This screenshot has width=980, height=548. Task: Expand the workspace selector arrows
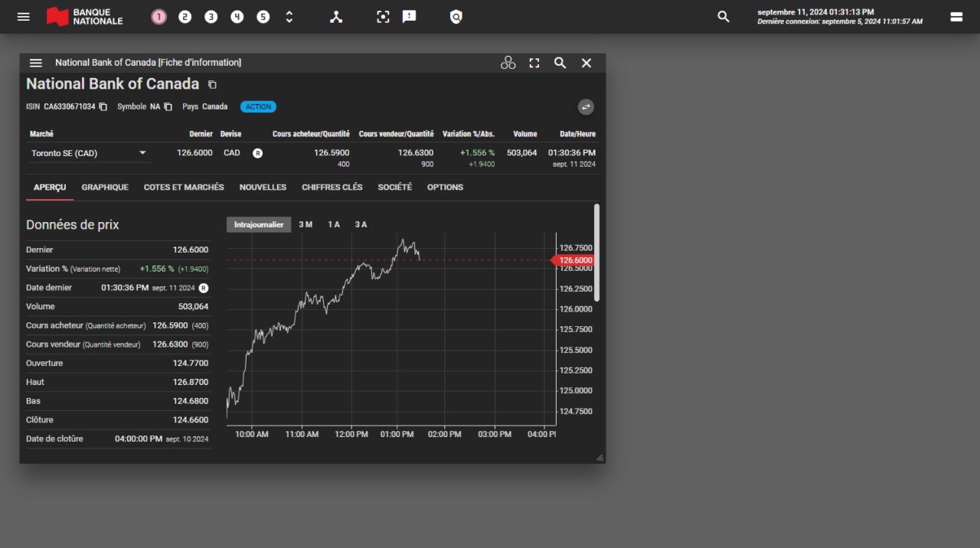click(289, 17)
